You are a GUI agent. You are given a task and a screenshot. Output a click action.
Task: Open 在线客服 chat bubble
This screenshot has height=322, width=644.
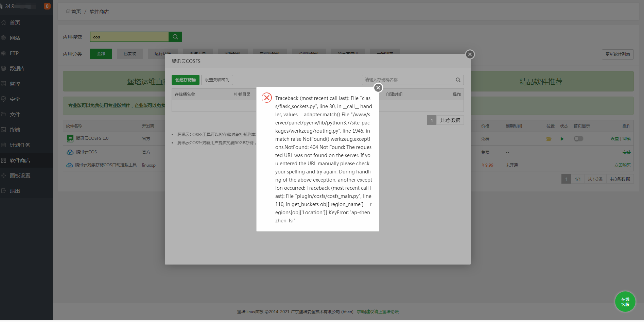[x=625, y=302]
